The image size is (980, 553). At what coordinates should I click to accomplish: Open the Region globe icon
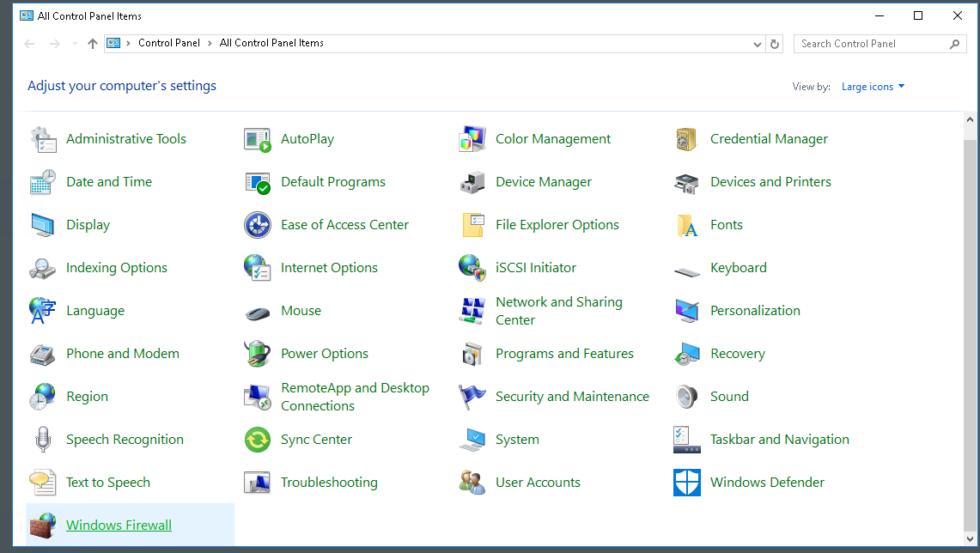(x=43, y=397)
